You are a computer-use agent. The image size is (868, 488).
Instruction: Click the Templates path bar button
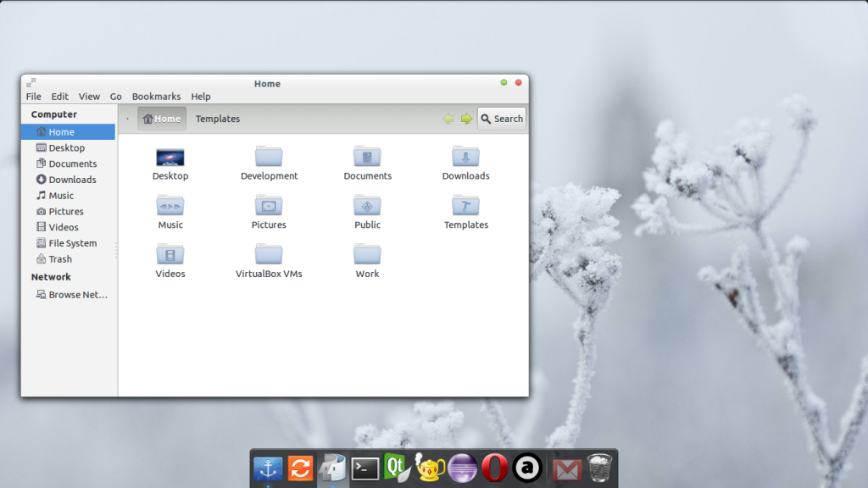[218, 119]
